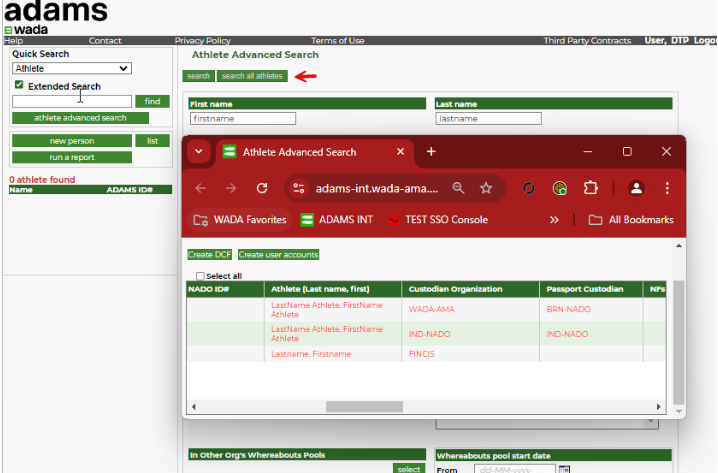The image size is (718, 473).
Task: Toggle the Extended Search checkbox
Action: tap(19, 85)
